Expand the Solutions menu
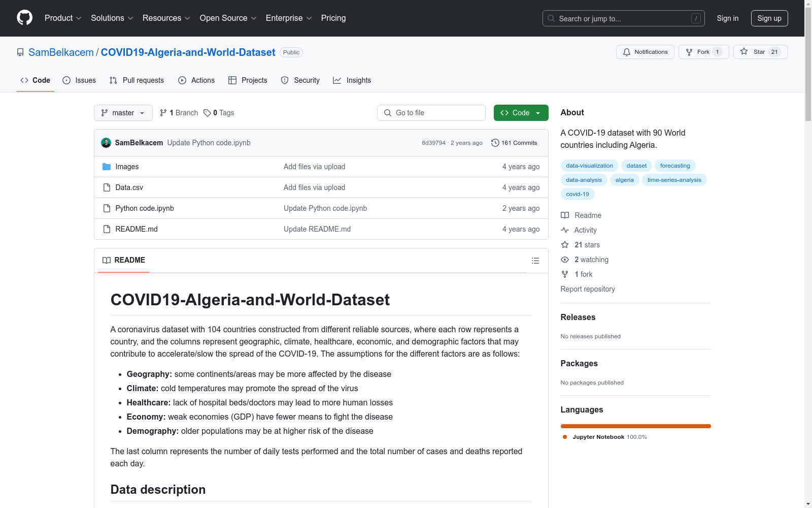Viewport: 812px width, 508px height. (112, 18)
